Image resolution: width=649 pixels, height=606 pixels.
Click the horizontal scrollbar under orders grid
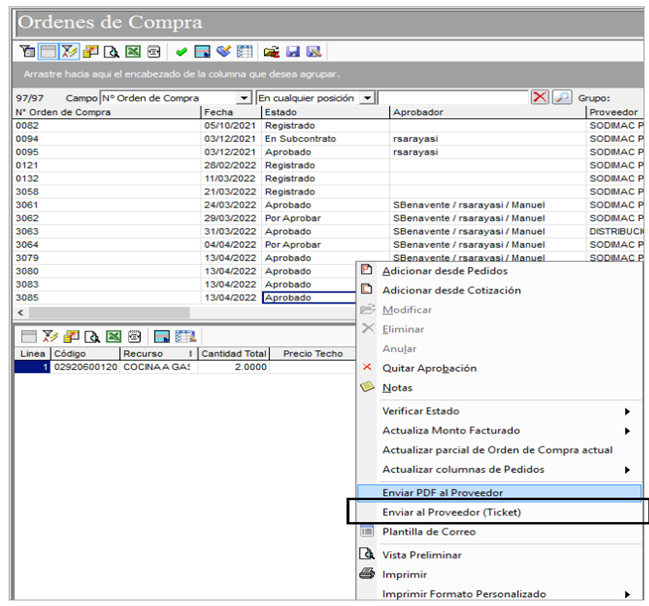click(x=185, y=313)
